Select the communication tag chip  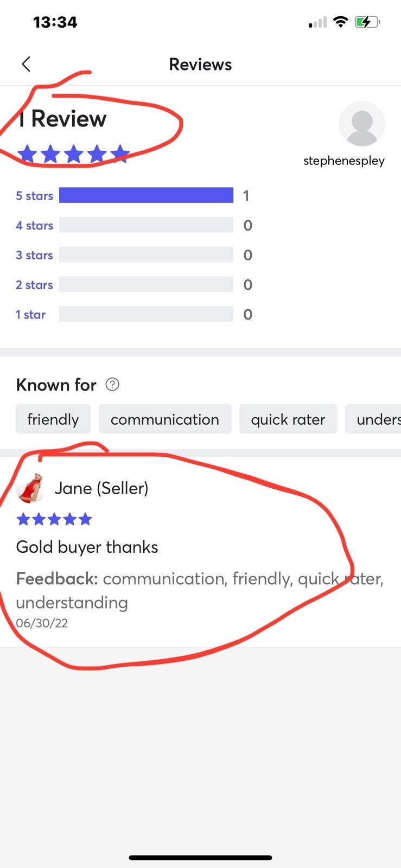click(x=165, y=419)
